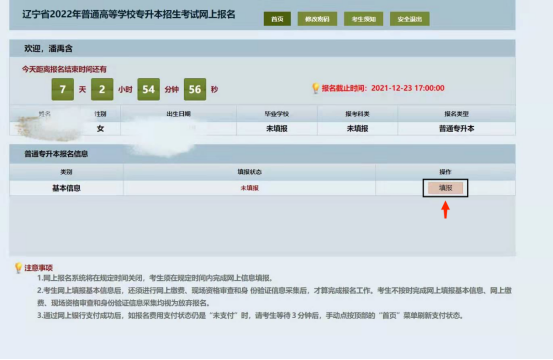
Task: Open the 首页 home tab
Action: pos(277,19)
